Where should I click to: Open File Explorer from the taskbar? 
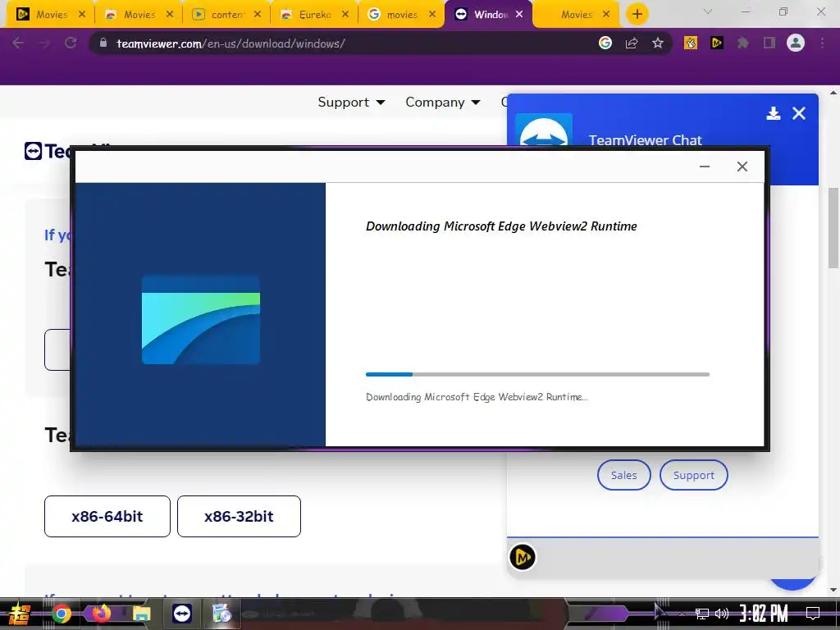(142, 614)
